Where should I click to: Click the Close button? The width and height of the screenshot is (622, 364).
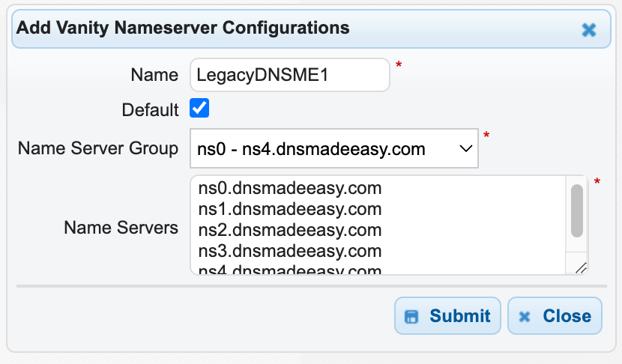pyautogui.click(x=555, y=316)
